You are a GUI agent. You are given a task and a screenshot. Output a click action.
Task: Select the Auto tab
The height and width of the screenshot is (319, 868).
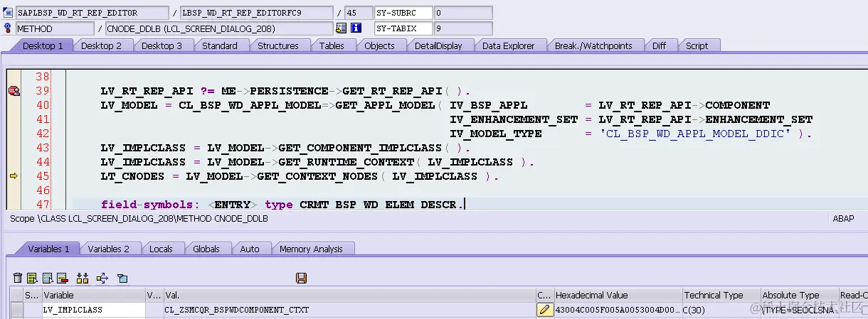[x=250, y=249]
